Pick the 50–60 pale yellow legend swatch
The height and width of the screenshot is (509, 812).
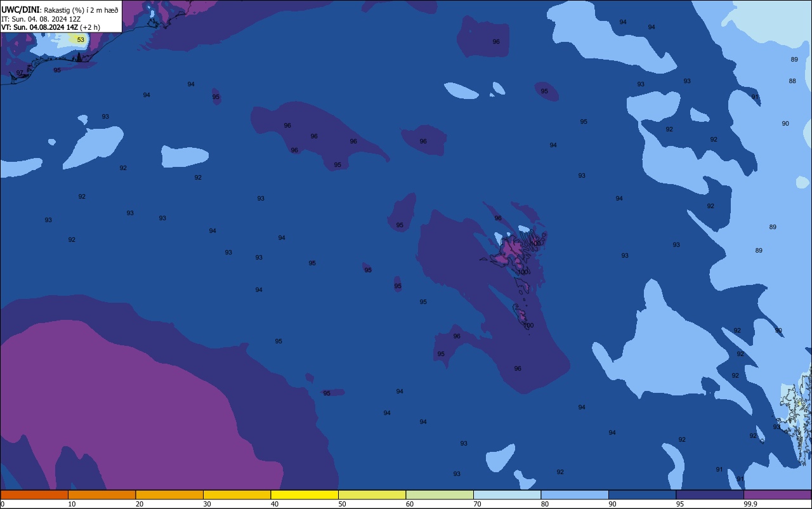tap(372, 494)
